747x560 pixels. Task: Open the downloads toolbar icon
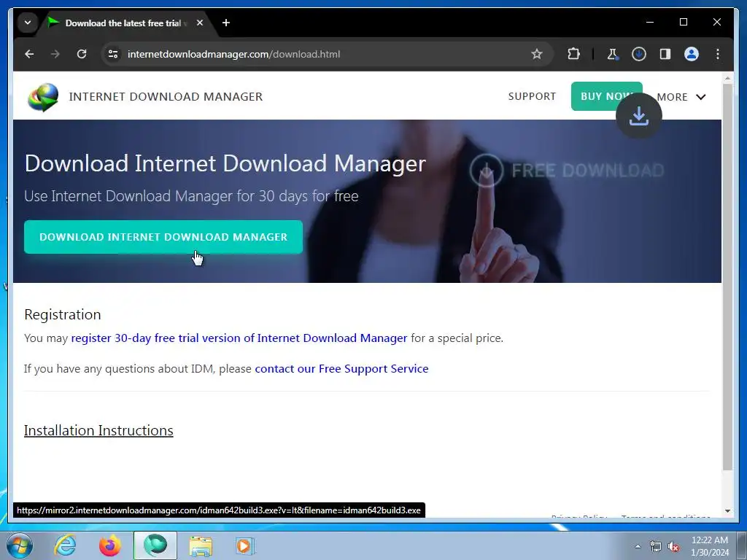[639, 54]
